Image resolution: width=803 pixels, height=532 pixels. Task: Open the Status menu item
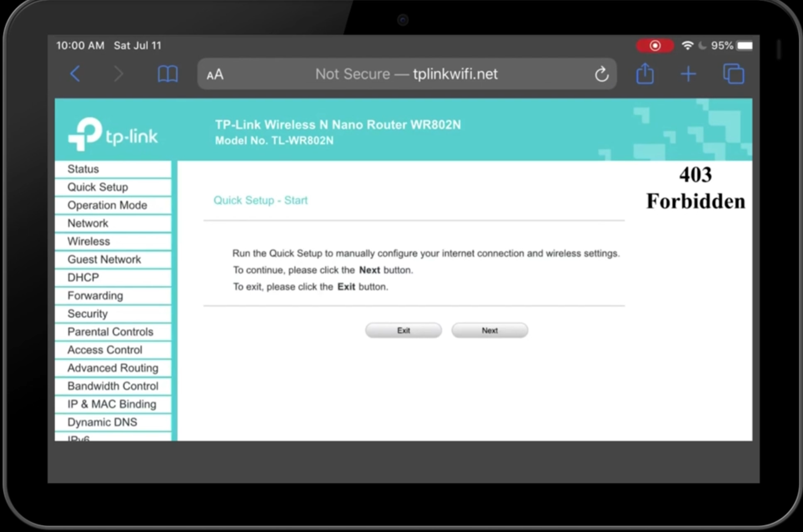[83, 169]
